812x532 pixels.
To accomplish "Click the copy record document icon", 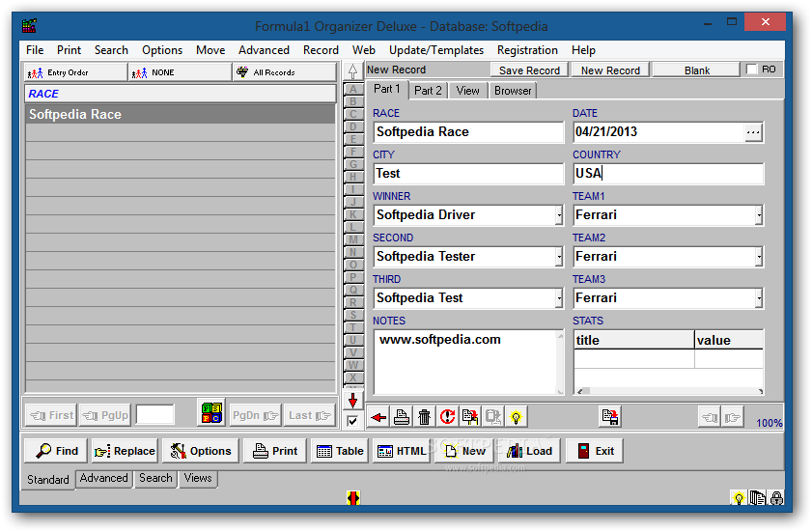I will click(x=470, y=417).
